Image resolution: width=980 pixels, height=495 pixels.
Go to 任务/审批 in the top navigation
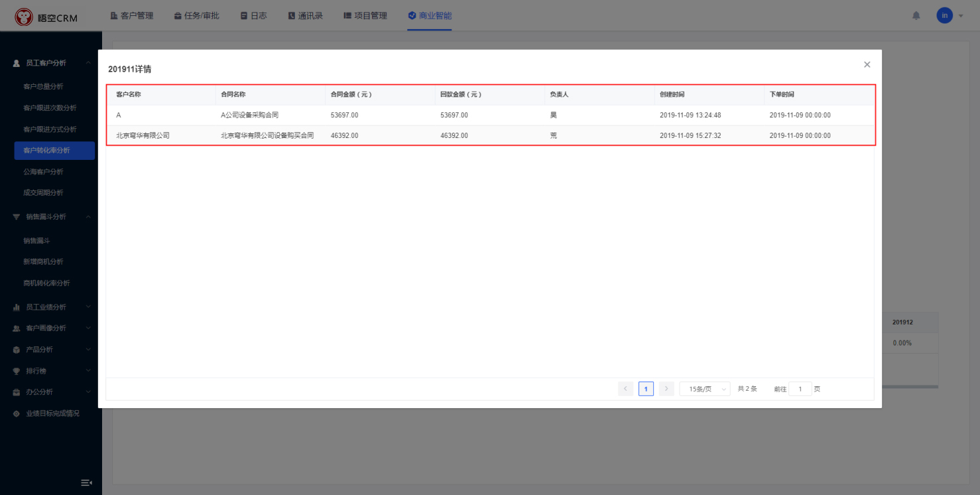[x=196, y=15]
